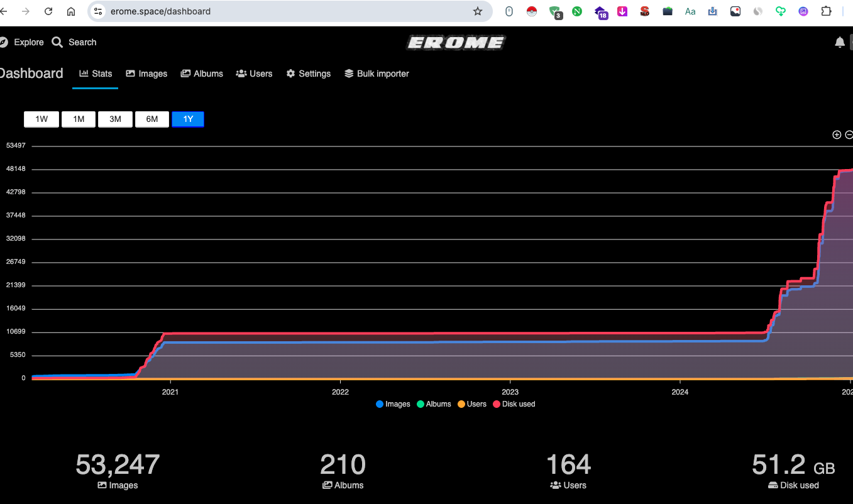The height and width of the screenshot is (504, 853).
Task: Go to the browser home page
Action: (x=71, y=11)
